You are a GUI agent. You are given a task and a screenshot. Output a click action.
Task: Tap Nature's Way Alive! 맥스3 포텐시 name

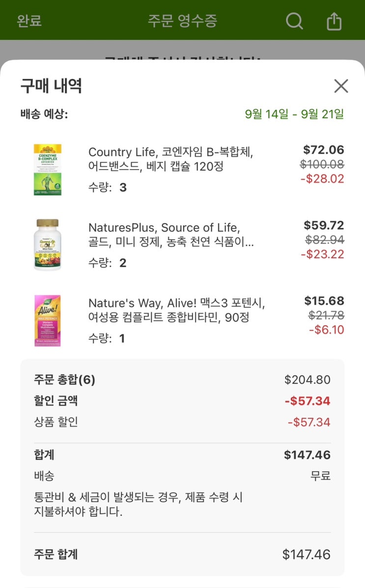176,310
